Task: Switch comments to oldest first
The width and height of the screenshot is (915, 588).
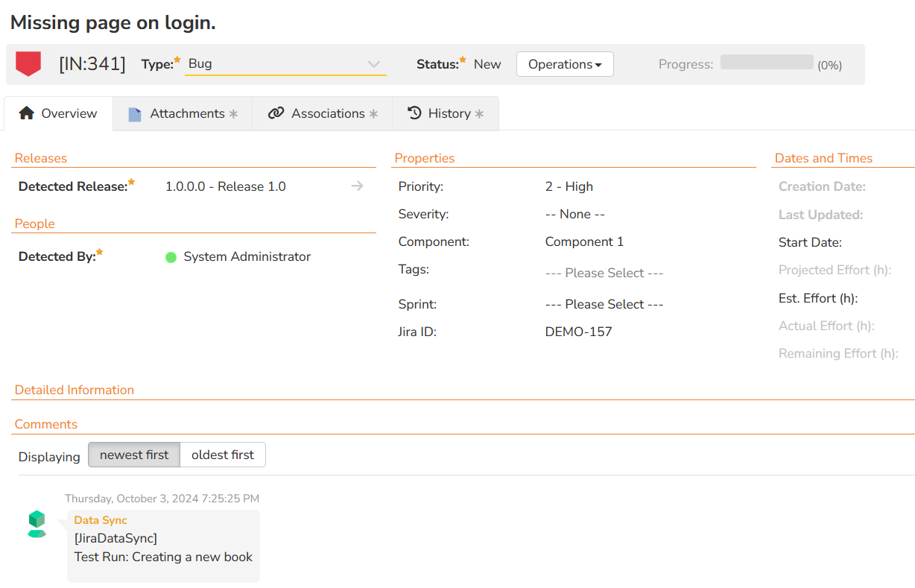Action: coord(223,455)
